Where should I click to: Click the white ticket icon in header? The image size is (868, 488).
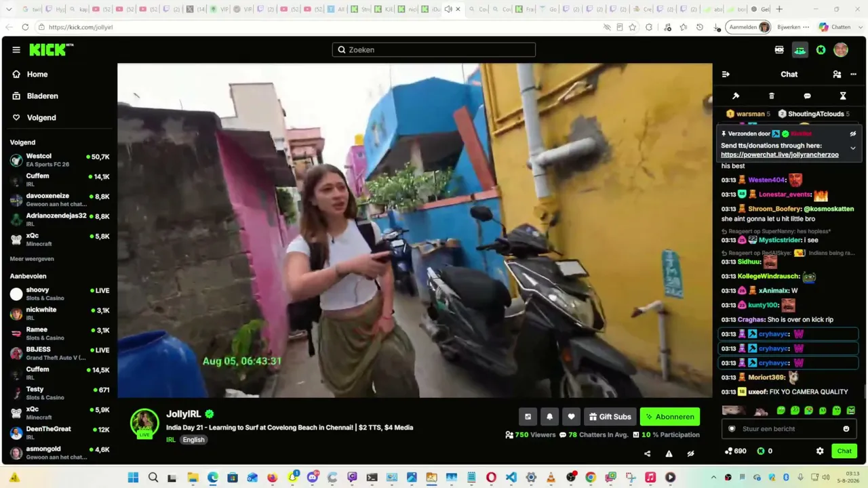[779, 49]
